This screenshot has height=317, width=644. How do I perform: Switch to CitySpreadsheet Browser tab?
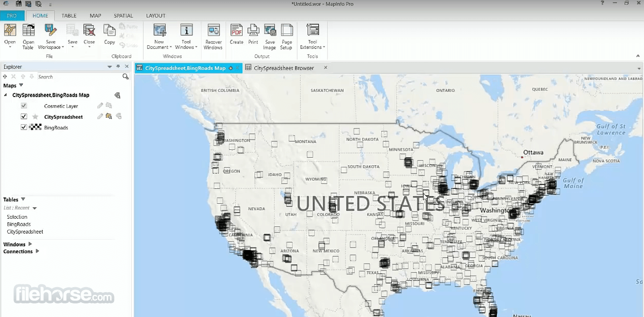[284, 68]
